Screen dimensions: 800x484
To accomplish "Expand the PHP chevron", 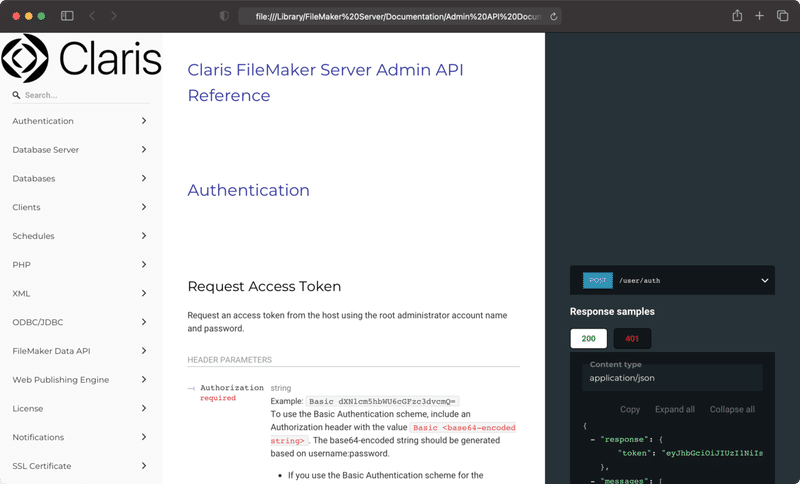I will (x=144, y=264).
